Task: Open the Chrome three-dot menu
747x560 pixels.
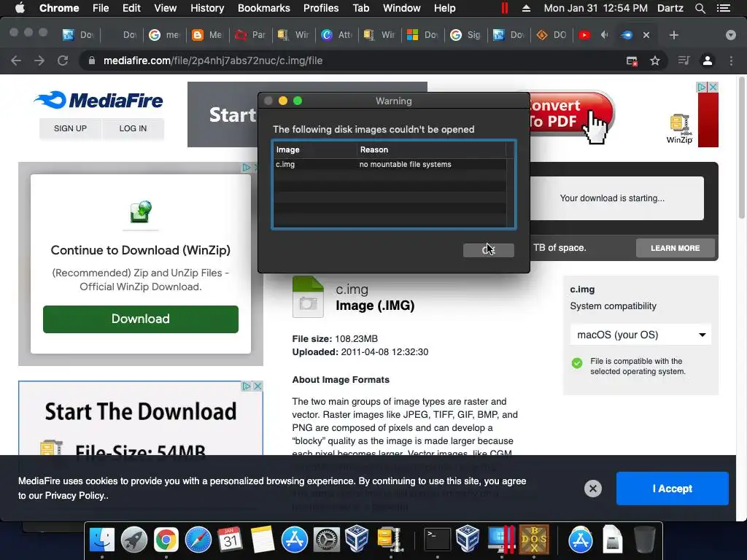Action: [731, 61]
